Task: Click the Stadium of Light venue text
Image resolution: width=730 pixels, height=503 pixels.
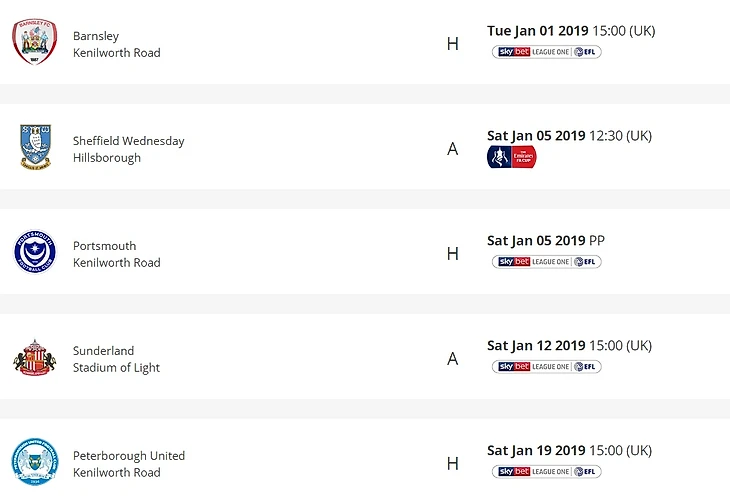Action: tap(116, 368)
